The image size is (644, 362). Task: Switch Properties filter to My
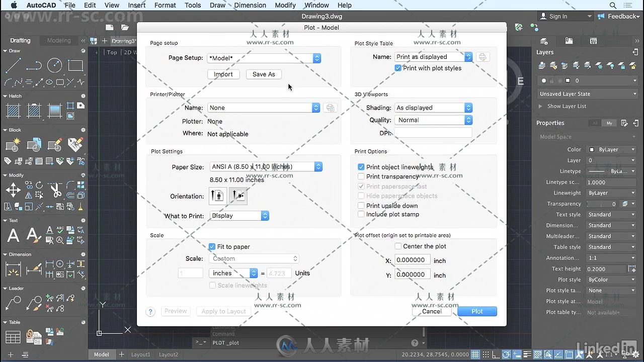tap(609, 123)
